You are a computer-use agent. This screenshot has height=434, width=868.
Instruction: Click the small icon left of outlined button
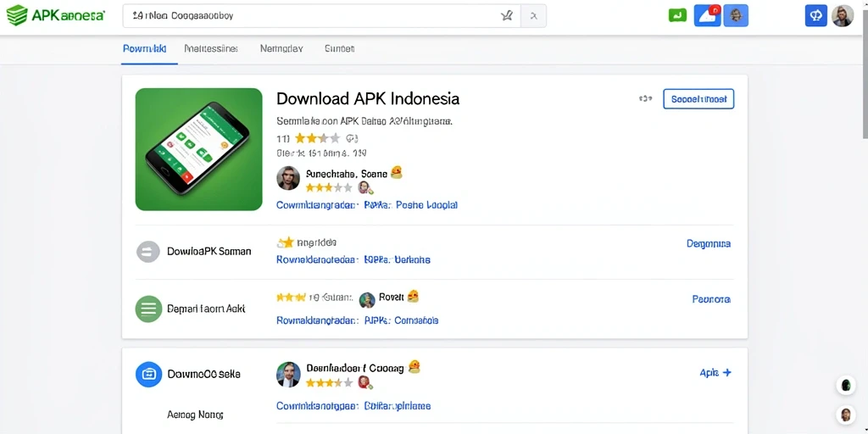click(x=645, y=99)
